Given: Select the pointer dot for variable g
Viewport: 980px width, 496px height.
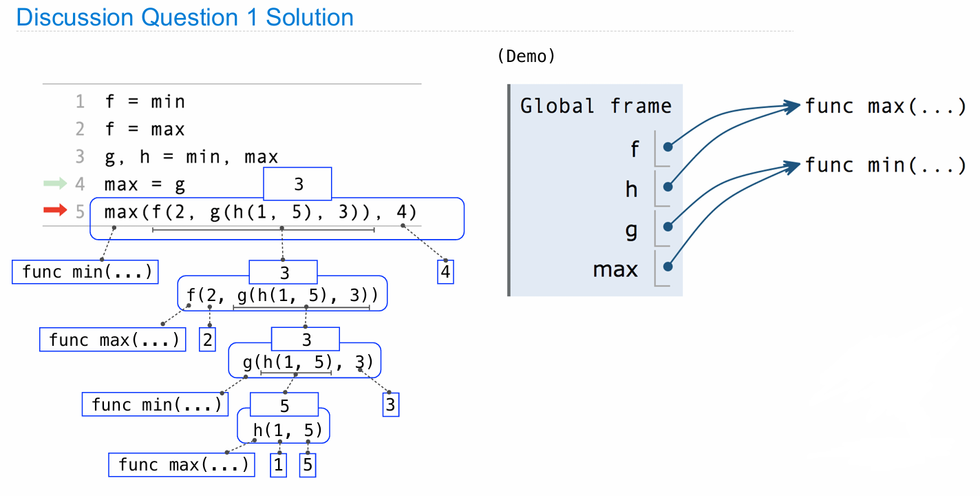Looking at the screenshot, I should click(668, 226).
